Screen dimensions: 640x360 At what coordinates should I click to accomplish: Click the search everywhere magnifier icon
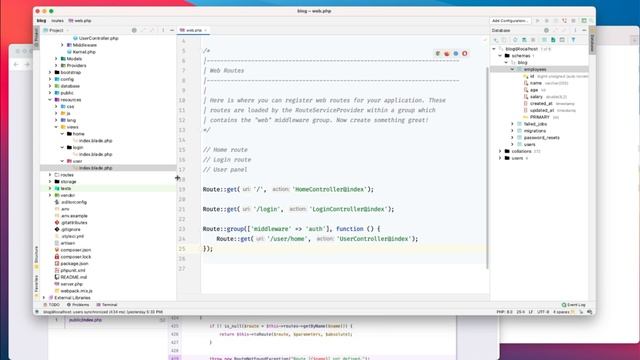click(591, 20)
